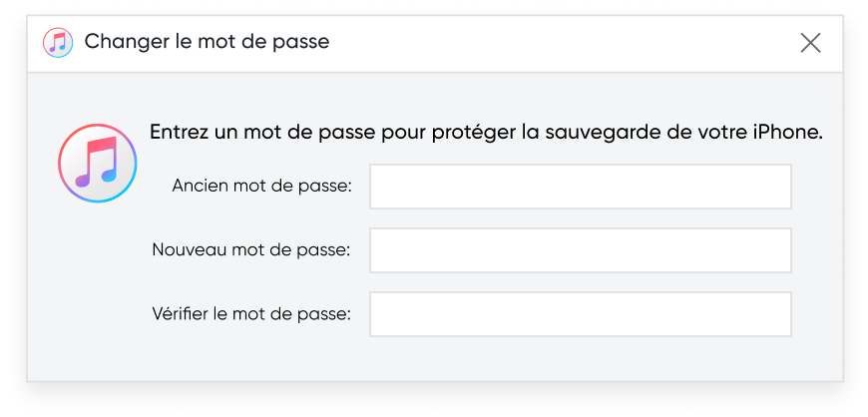Select the Vérifier le mot de passe field

click(580, 314)
